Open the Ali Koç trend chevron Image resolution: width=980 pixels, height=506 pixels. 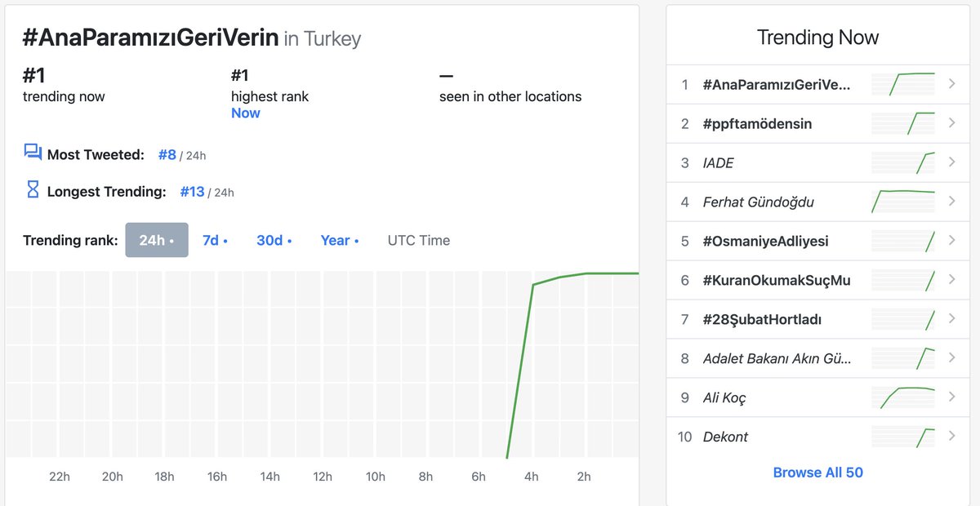pos(951,397)
